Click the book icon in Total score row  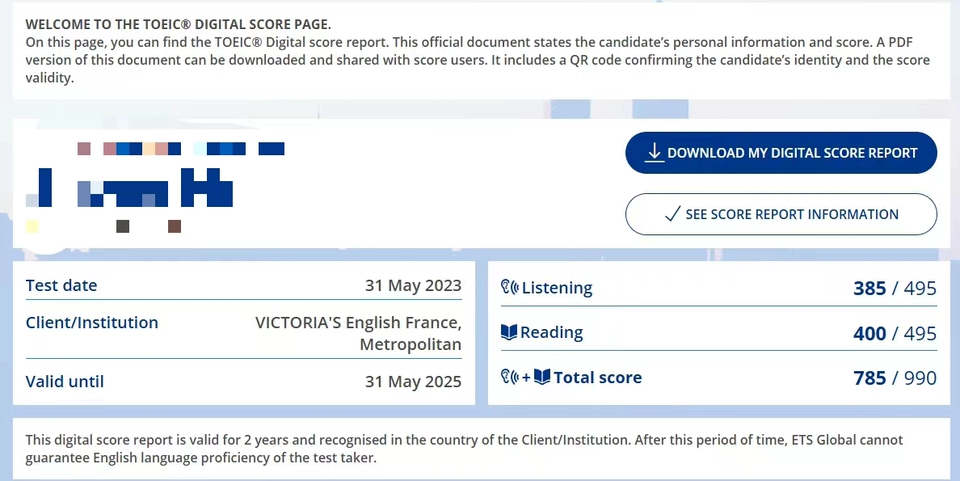pyautogui.click(x=542, y=377)
